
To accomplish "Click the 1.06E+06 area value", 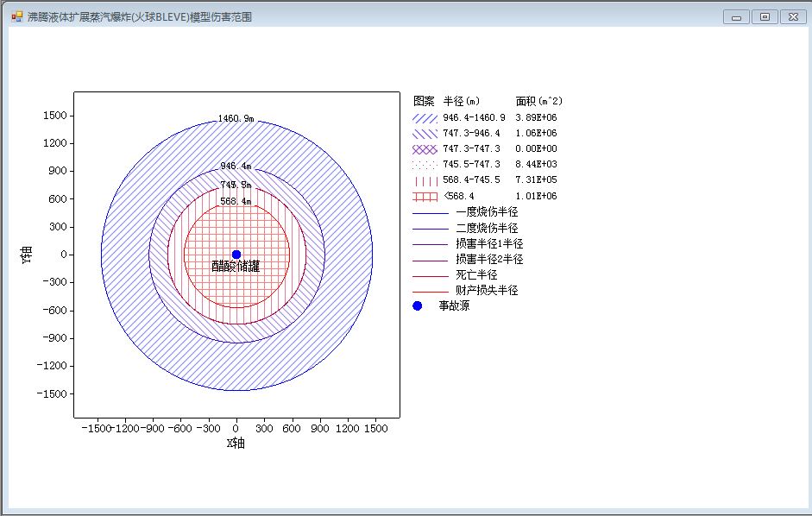I will [536, 133].
